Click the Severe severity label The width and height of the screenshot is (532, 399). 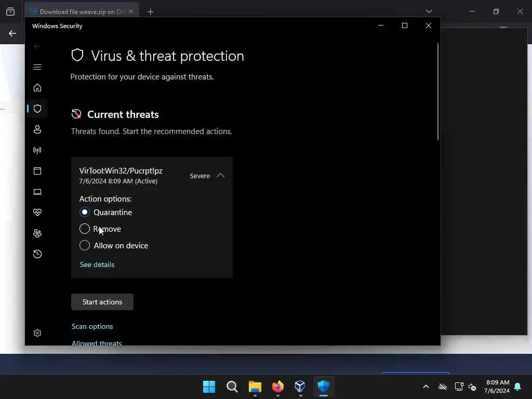[199, 176]
